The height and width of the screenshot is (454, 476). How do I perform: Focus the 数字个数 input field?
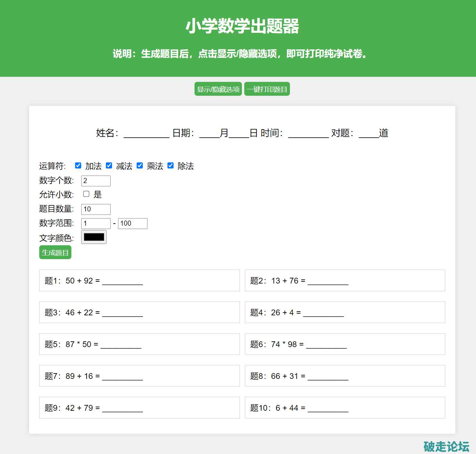tap(96, 181)
